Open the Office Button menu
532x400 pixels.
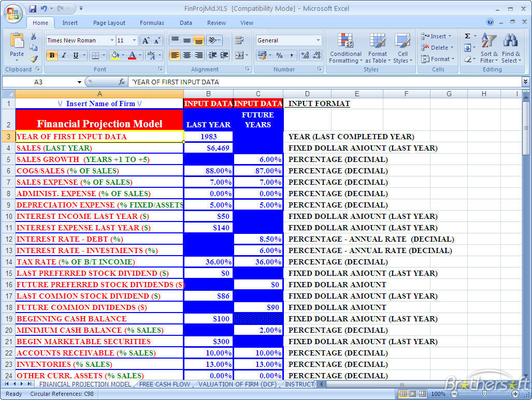(12, 12)
